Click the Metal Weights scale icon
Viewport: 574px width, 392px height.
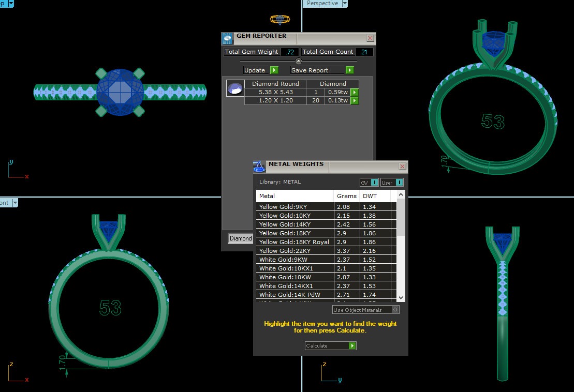pyautogui.click(x=259, y=167)
